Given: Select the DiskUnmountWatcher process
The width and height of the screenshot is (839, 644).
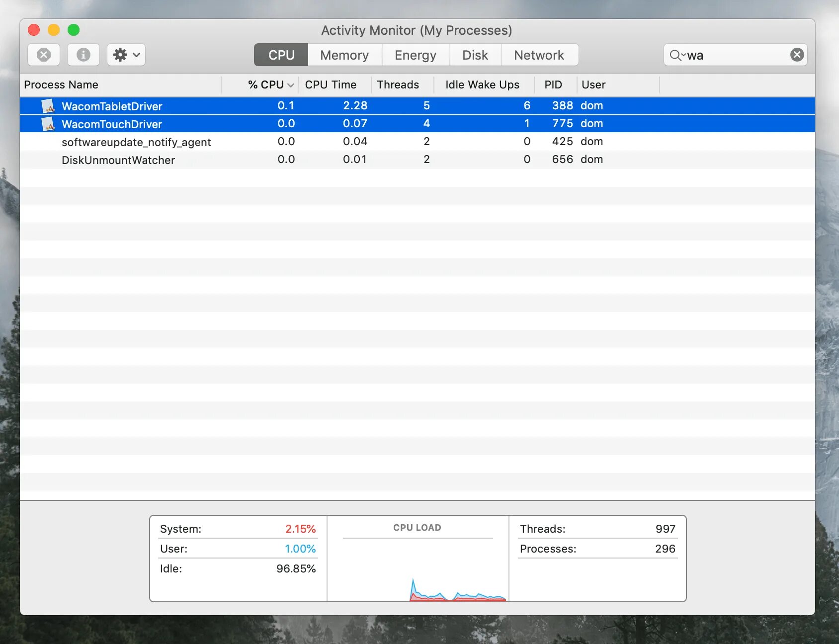Looking at the screenshot, I should [x=418, y=160].
